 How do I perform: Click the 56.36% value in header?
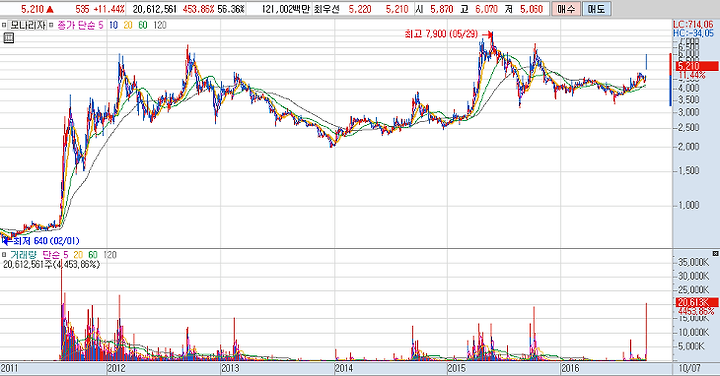tap(231, 9)
